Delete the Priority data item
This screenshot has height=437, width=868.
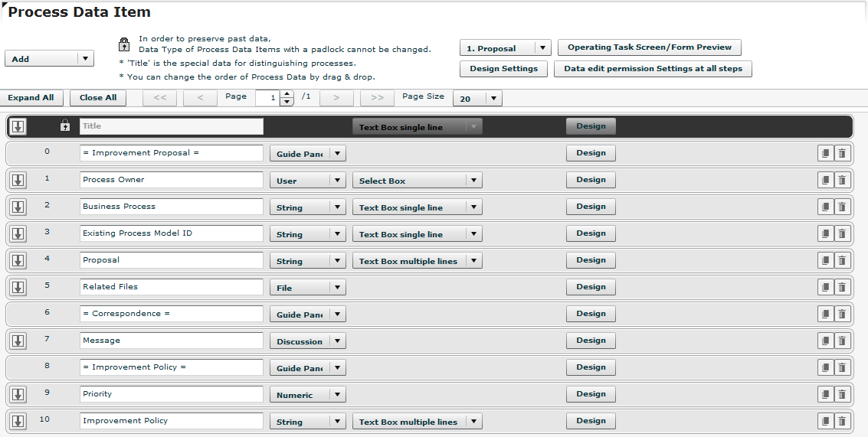coord(842,394)
